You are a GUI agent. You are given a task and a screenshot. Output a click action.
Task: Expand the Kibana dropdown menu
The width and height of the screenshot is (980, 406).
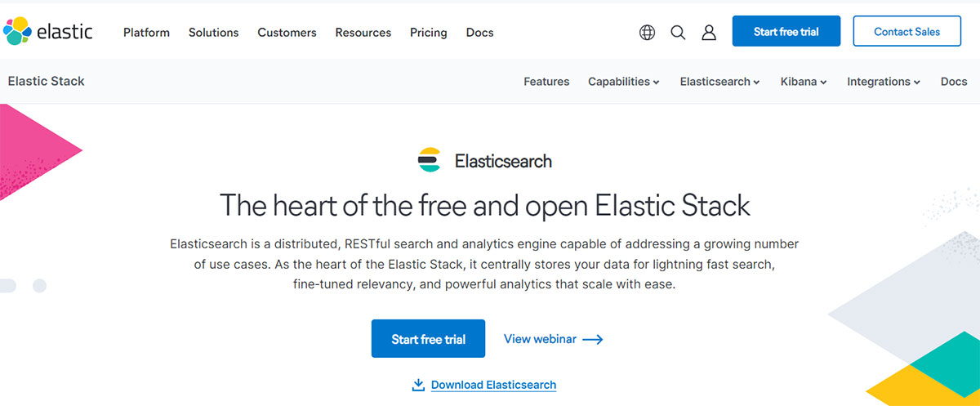pyautogui.click(x=804, y=82)
